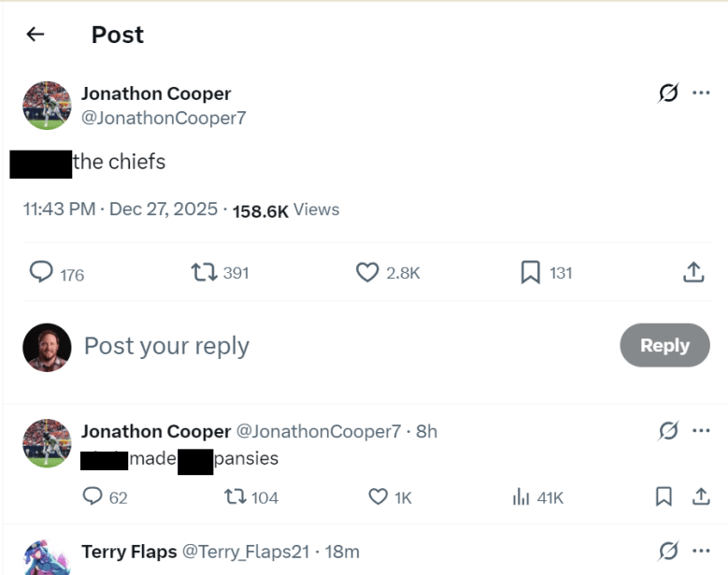Click the gray Reply button
The height and width of the screenshot is (575, 728).
coord(664,345)
